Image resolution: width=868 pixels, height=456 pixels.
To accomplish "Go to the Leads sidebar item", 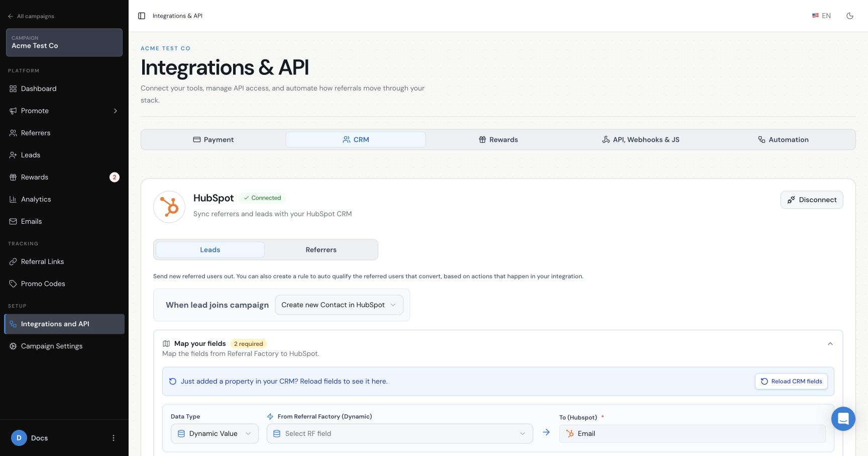I will coord(64,155).
